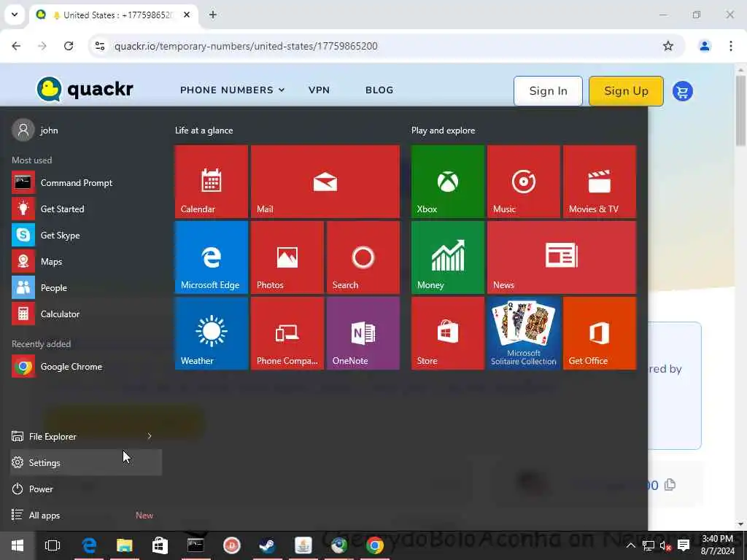Image resolution: width=747 pixels, height=560 pixels.
Task: Open the Power options
Action: click(x=86, y=489)
